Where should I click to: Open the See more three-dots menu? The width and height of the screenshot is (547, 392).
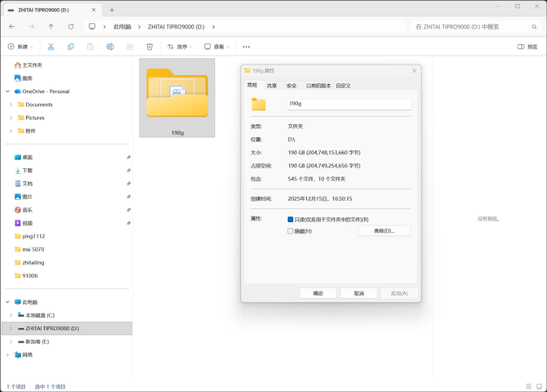[247, 47]
